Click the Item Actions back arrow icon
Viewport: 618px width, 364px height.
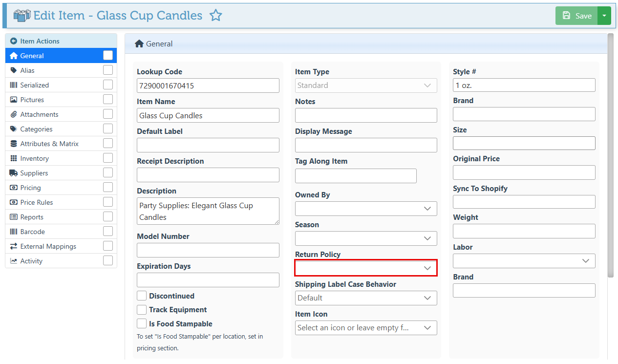click(x=14, y=41)
